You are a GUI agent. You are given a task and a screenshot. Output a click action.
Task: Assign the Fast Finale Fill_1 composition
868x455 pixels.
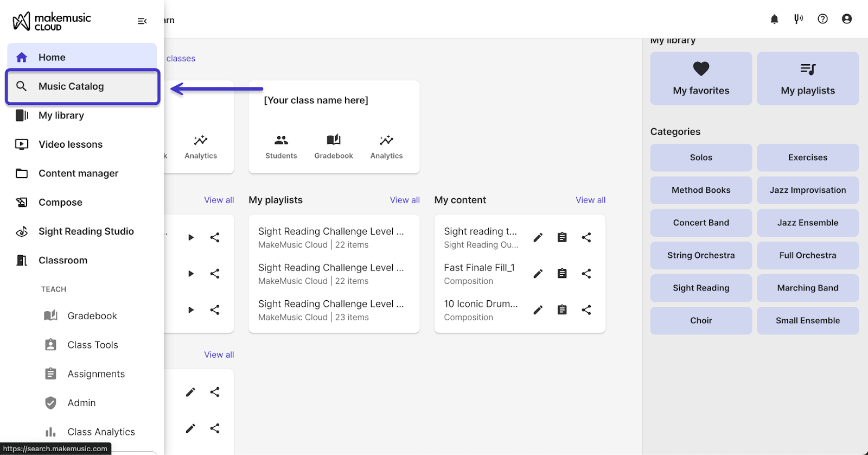point(562,274)
